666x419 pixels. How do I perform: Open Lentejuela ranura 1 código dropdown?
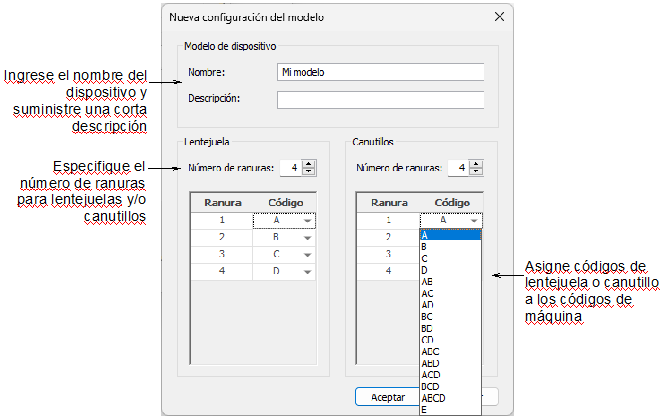308,221
